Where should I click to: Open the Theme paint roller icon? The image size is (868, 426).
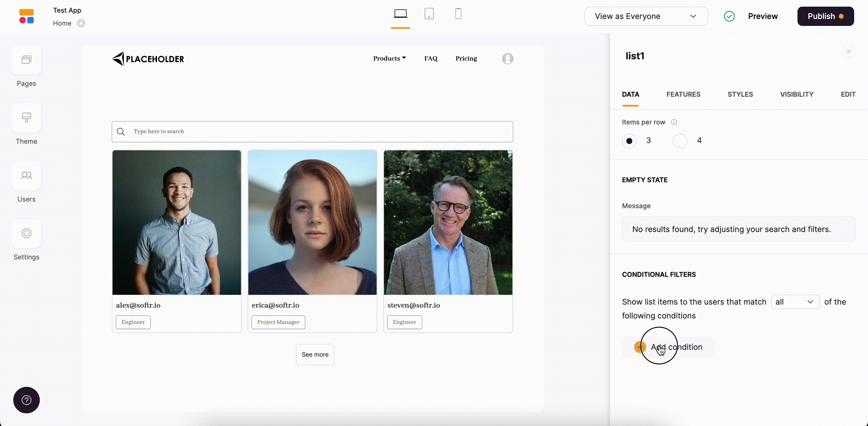26,117
